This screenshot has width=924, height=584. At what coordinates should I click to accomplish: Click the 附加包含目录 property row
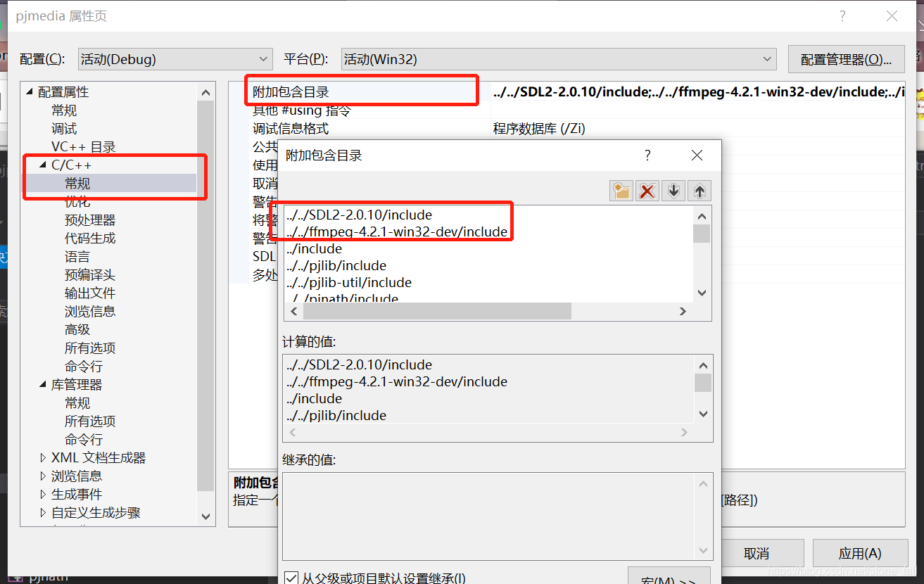(567, 92)
